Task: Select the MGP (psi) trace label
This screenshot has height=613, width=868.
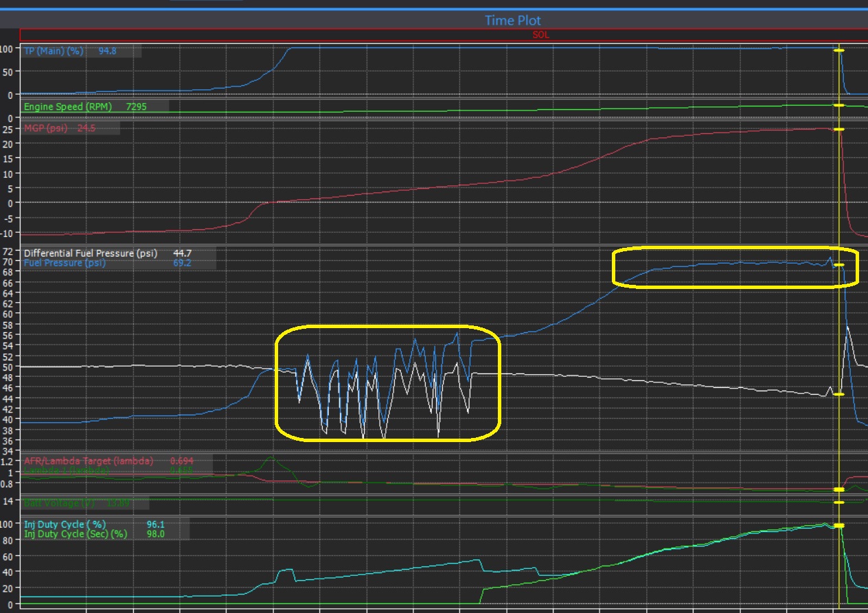Action: 46,128
